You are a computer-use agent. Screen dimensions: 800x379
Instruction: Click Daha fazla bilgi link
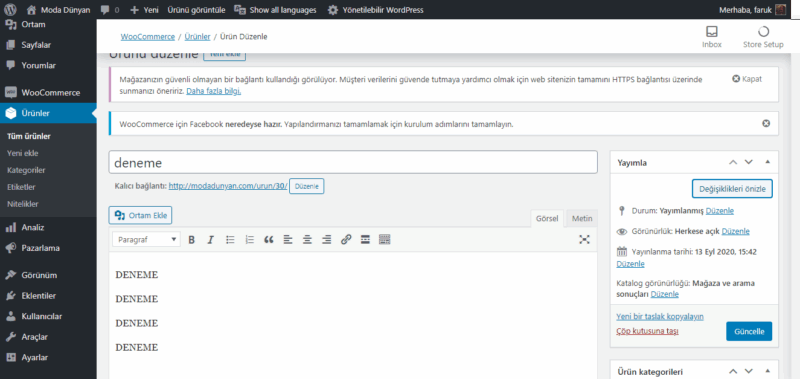click(214, 91)
